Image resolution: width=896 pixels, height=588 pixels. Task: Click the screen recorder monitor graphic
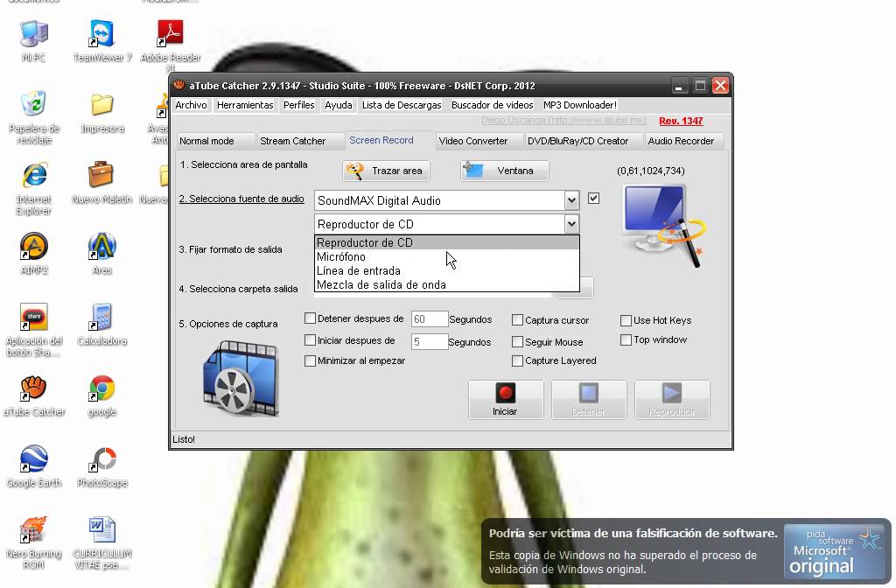(x=664, y=225)
